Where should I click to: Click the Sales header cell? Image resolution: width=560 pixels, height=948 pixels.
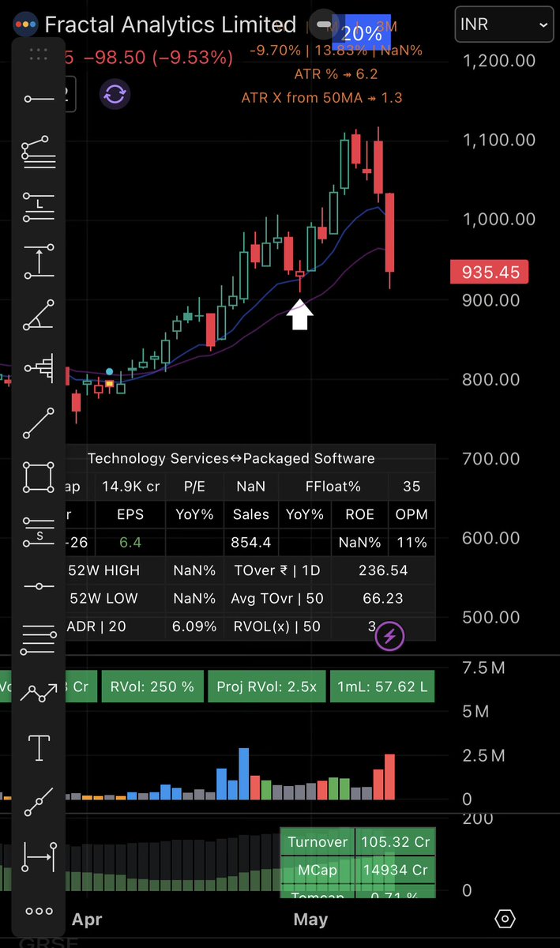click(x=251, y=514)
